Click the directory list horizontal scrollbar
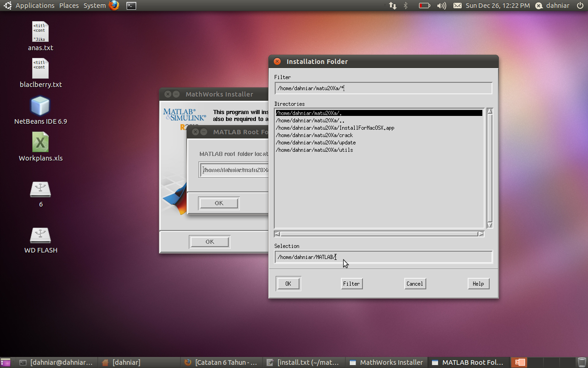The image size is (588, 368). tap(379, 234)
